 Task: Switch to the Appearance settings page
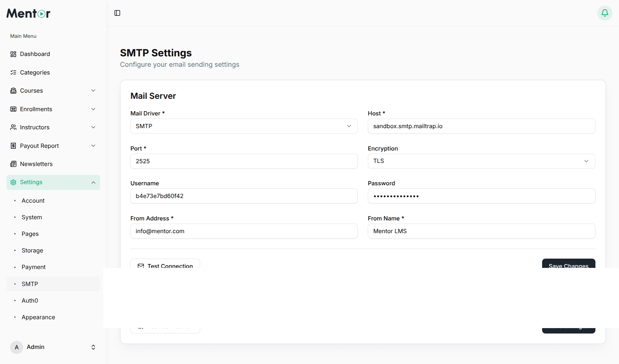click(38, 317)
